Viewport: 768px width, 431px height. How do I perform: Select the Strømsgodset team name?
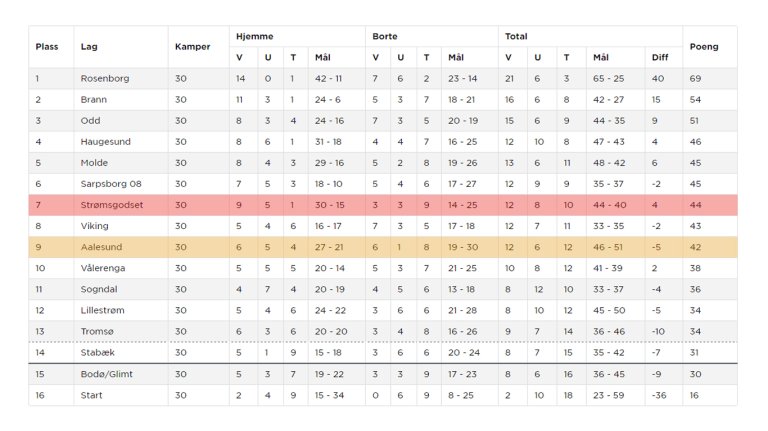pos(112,204)
